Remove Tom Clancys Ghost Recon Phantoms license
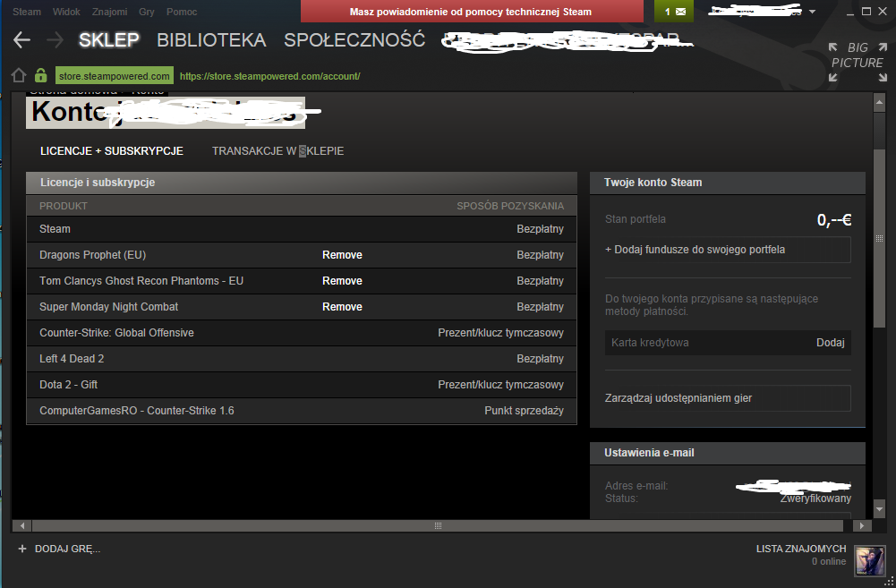 [342, 280]
